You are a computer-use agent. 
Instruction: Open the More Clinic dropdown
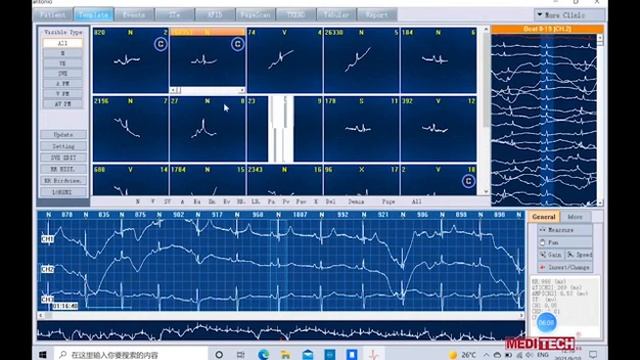pyautogui.click(x=569, y=15)
